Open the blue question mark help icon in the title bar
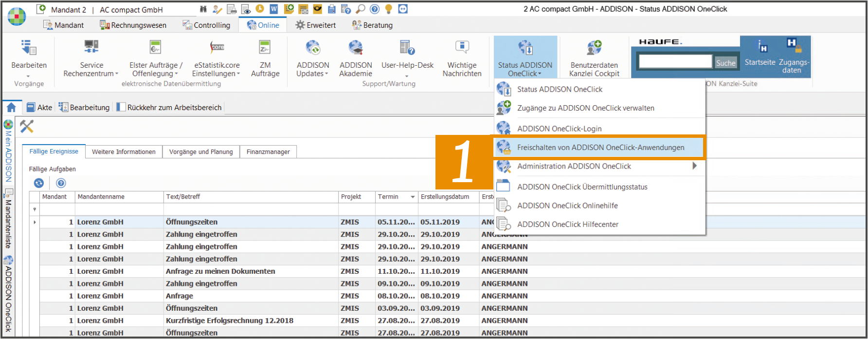 coord(375,9)
